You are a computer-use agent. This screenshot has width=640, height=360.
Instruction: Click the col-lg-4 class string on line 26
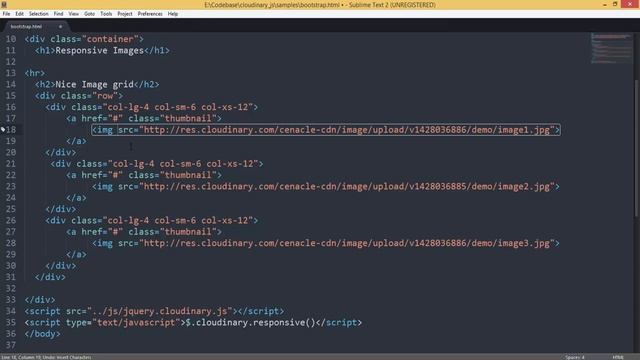178,220
